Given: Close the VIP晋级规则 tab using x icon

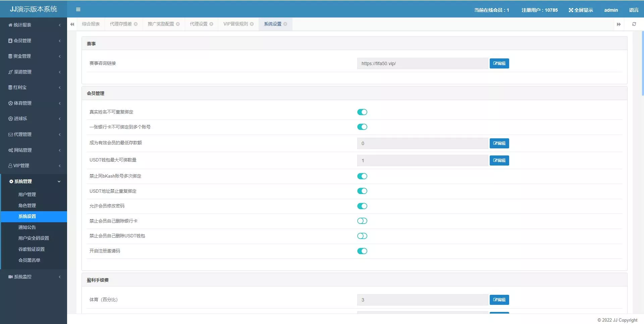Looking at the screenshot, I should 252,24.
